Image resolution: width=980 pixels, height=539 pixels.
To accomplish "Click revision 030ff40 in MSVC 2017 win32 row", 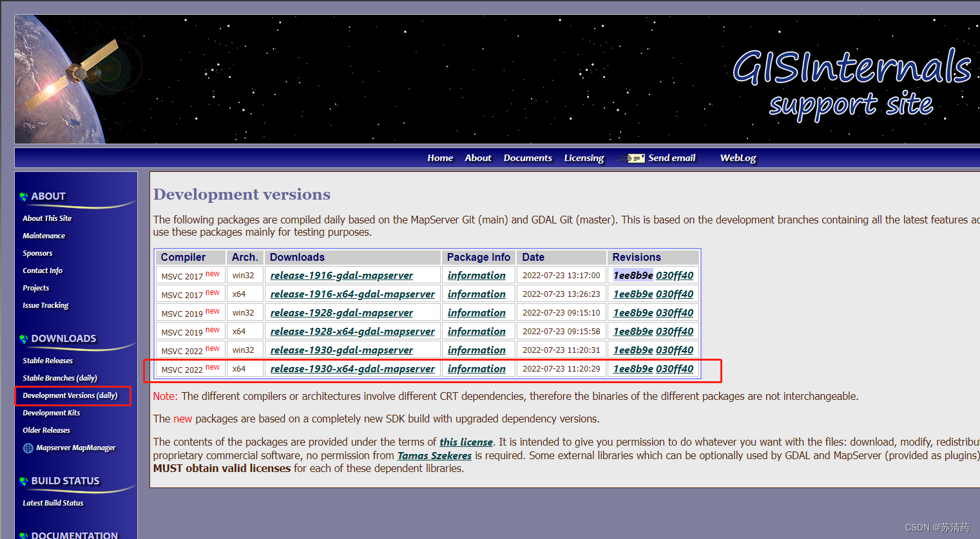I will [x=675, y=276].
